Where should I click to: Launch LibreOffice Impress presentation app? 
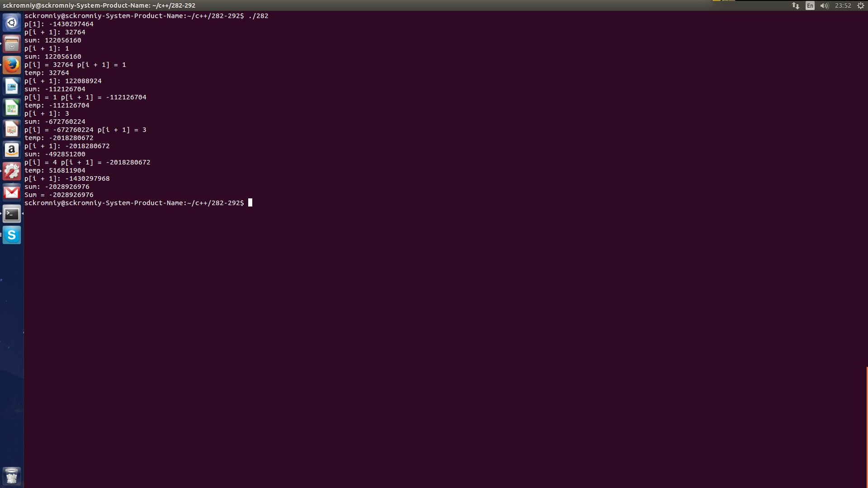pos(12,129)
